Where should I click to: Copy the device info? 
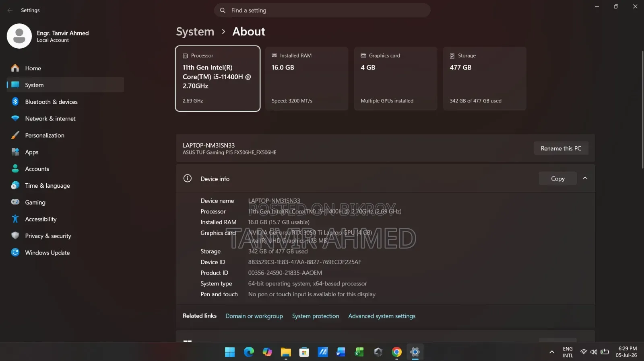click(558, 178)
